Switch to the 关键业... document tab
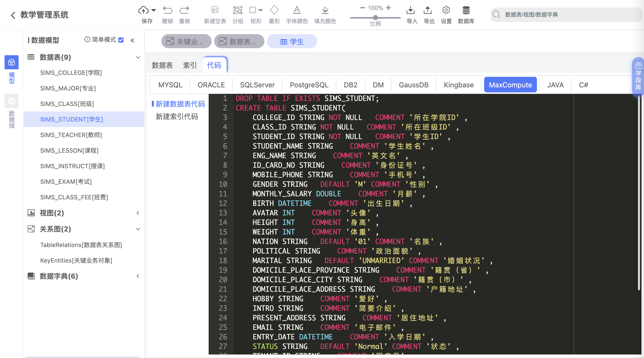 coord(186,41)
